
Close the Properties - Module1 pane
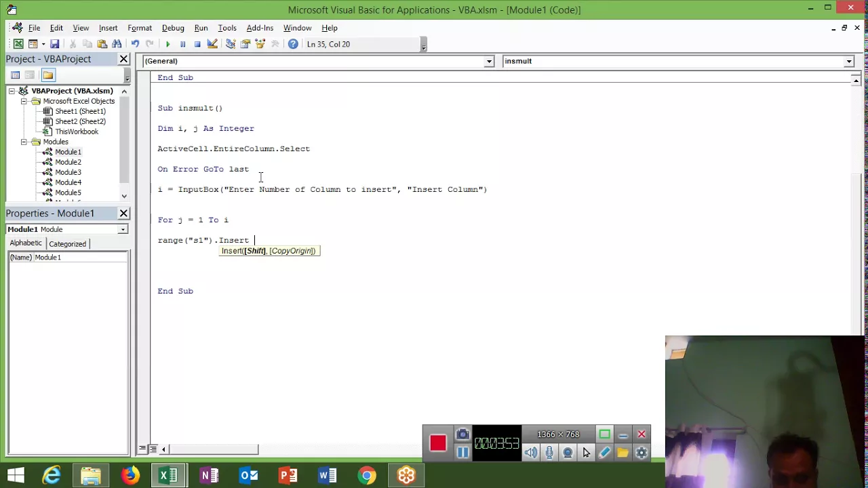[x=123, y=213]
